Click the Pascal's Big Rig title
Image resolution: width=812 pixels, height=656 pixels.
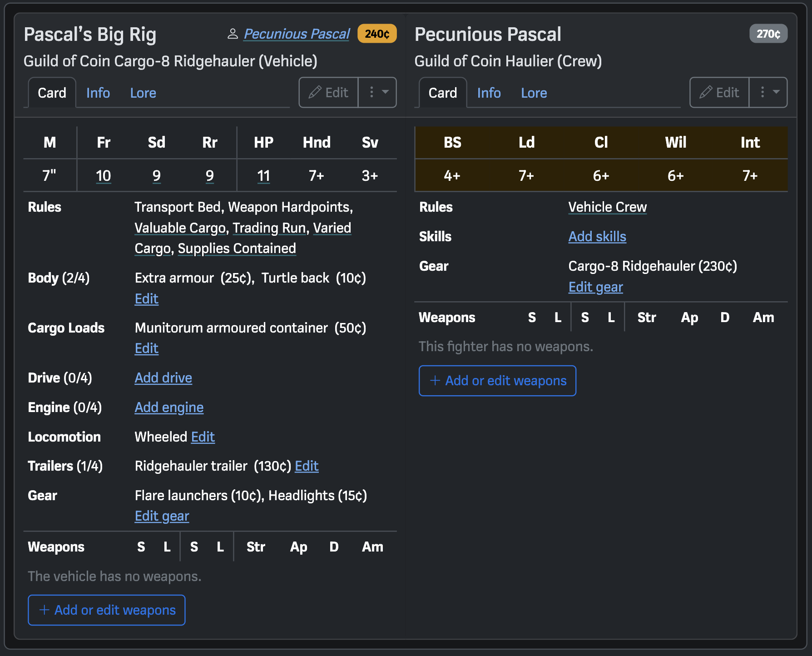[x=90, y=35]
